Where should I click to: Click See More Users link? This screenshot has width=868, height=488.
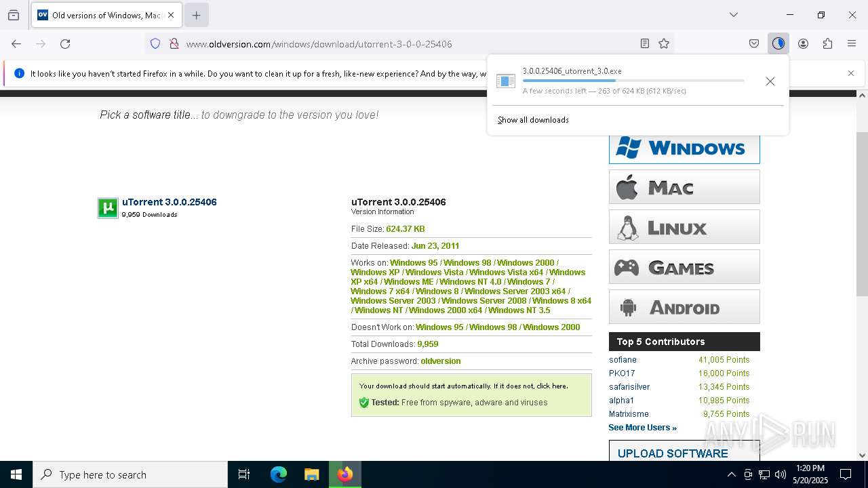(x=642, y=428)
